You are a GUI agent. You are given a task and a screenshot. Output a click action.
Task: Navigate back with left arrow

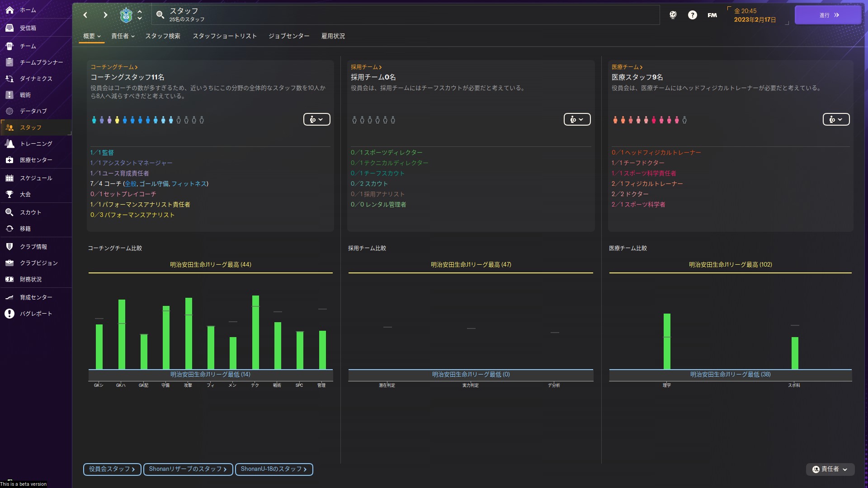85,15
